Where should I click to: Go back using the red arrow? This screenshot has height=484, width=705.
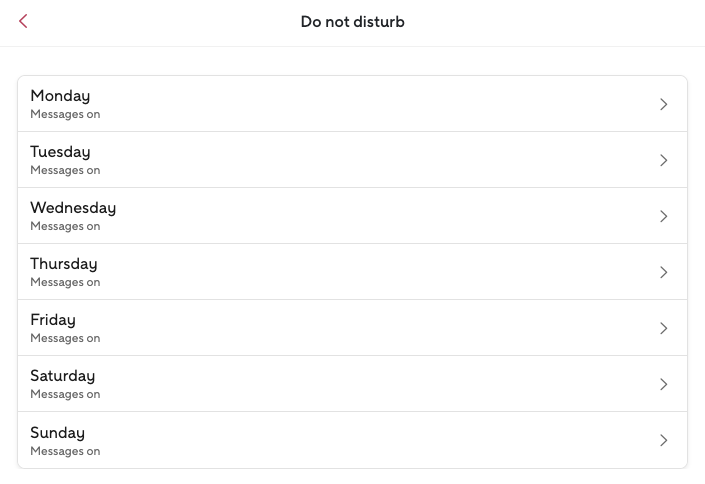tap(23, 22)
